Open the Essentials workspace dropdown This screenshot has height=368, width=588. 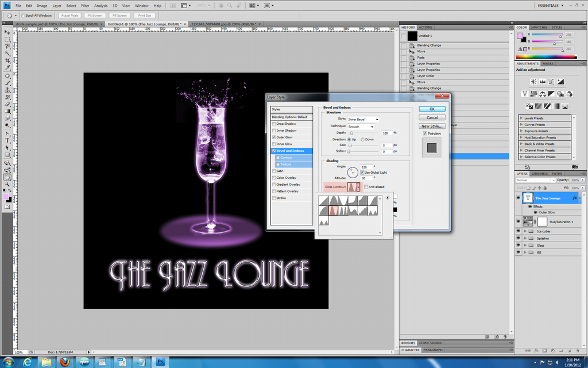click(x=551, y=6)
